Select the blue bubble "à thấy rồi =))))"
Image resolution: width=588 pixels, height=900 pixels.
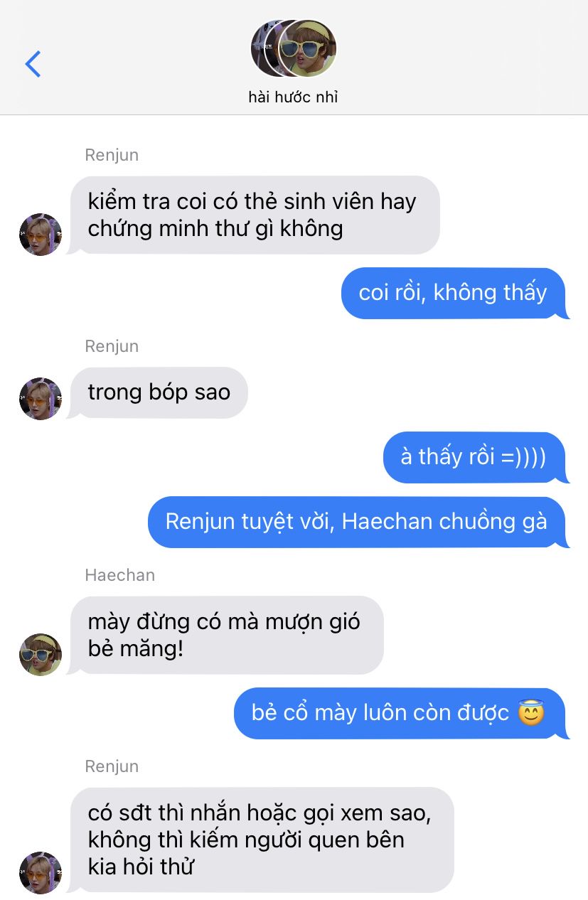tap(476, 457)
